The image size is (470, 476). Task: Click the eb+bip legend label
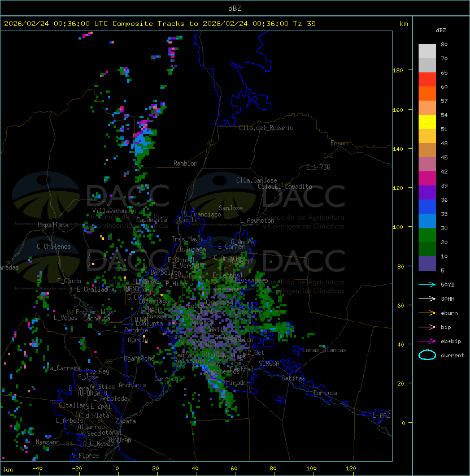tap(451, 341)
